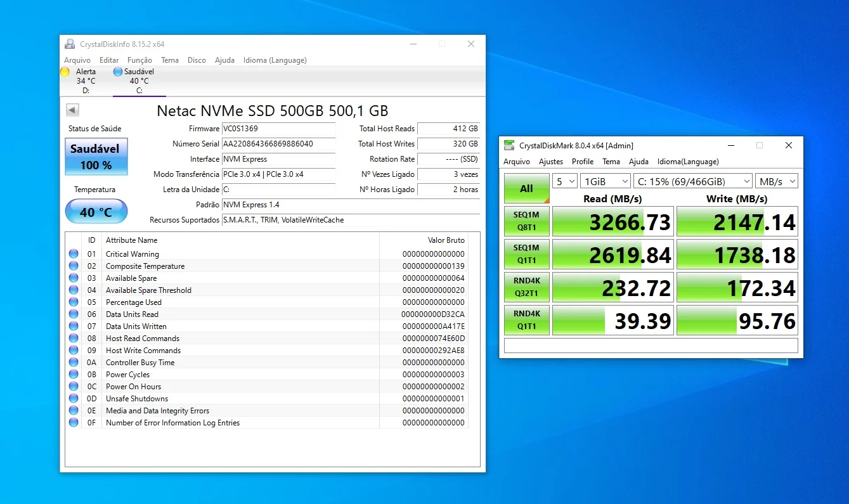Image resolution: width=849 pixels, height=504 pixels.
Task: Click status orb beside Data Units Read
Action: coord(74,314)
